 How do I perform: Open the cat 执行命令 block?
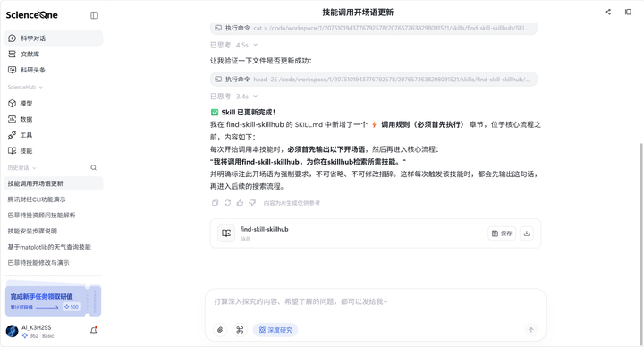[x=373, y=28]
